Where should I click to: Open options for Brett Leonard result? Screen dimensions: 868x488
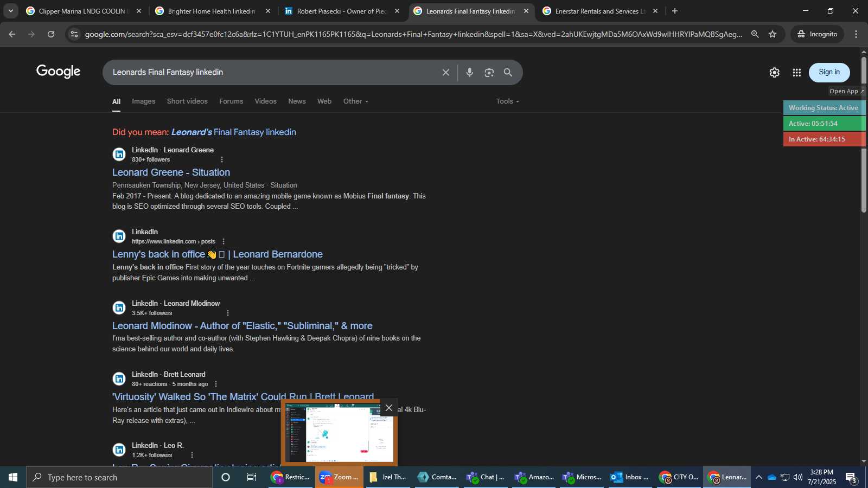pos(216,384)
